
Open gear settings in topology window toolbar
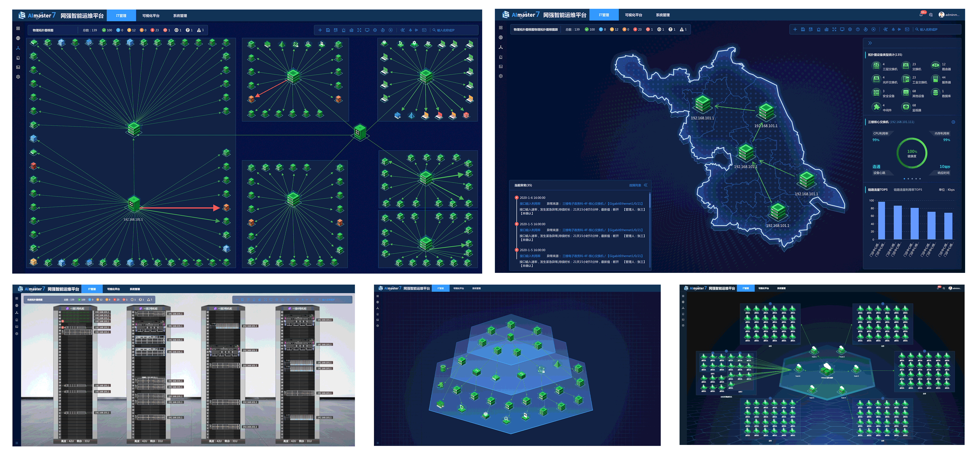[x=375, y=30]
